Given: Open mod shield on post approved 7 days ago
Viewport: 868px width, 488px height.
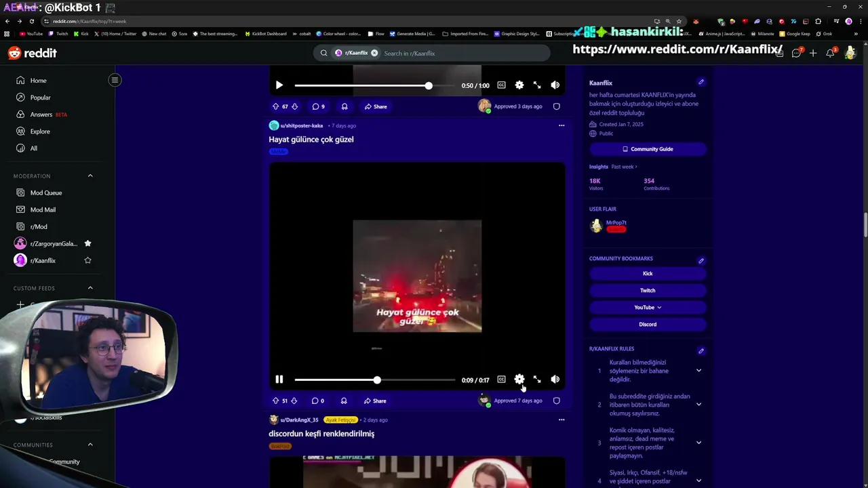Looking at the screenshot, I should [556, 401].
